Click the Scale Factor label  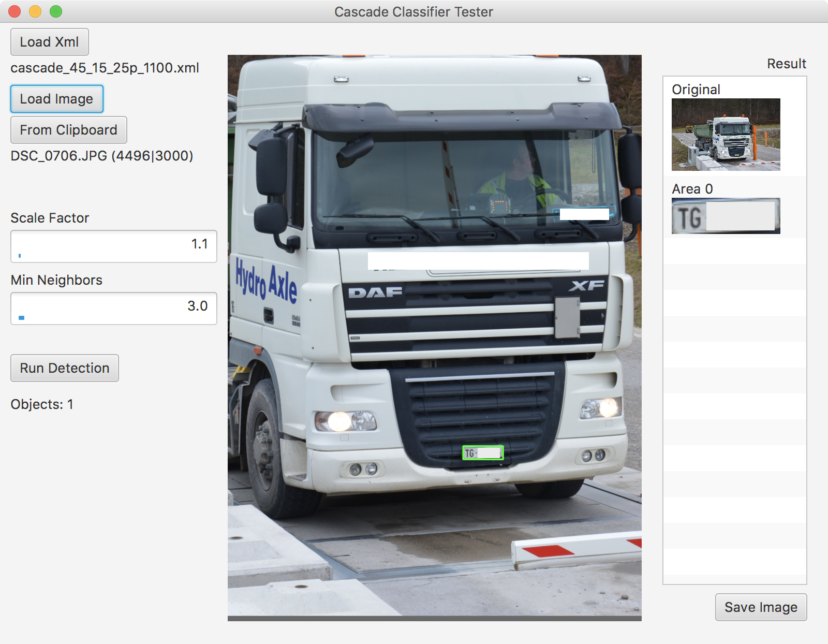pyautogui.click(x=50, y=218)
